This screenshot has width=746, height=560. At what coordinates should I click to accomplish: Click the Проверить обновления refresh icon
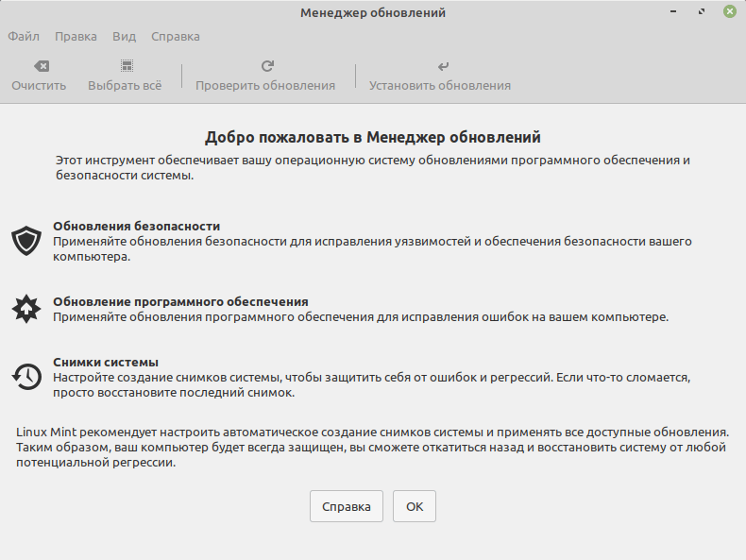tap(267, 66)
